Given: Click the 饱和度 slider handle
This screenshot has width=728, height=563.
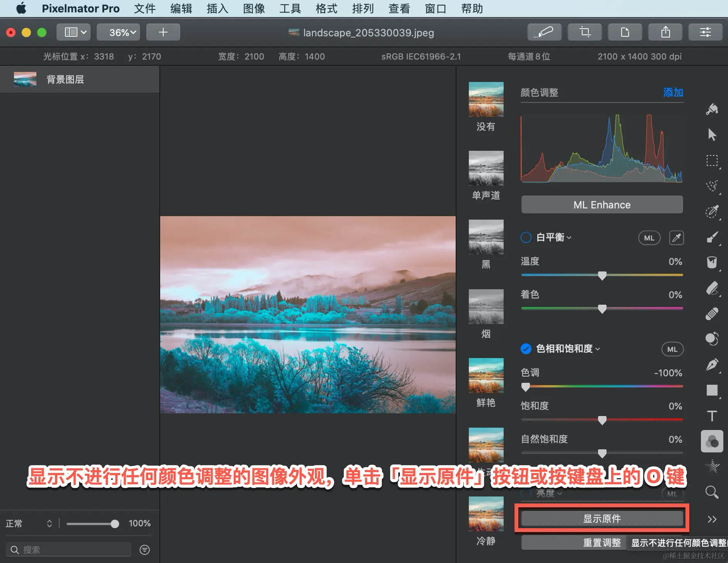Looking at the screenshot, I should tap(602, 420).
